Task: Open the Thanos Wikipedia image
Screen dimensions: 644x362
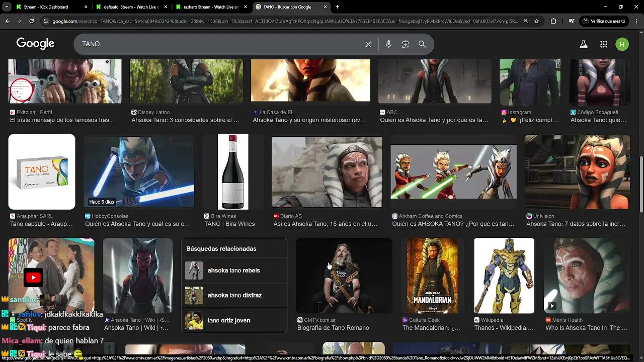Action: click(x=504, y=276)
